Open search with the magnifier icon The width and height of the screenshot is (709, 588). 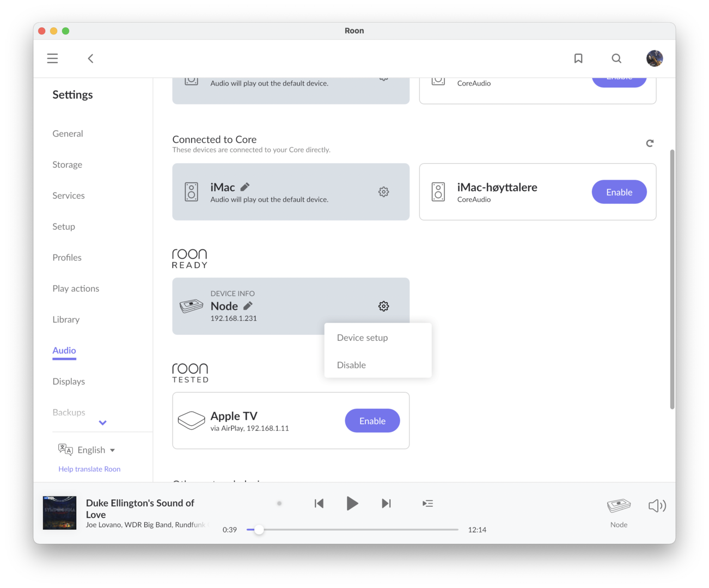[x=616, y=58]
